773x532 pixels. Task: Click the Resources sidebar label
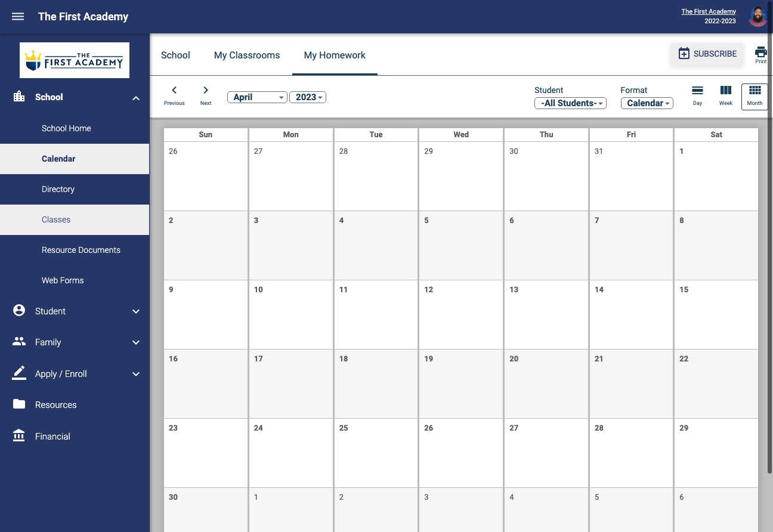point(56,405)
